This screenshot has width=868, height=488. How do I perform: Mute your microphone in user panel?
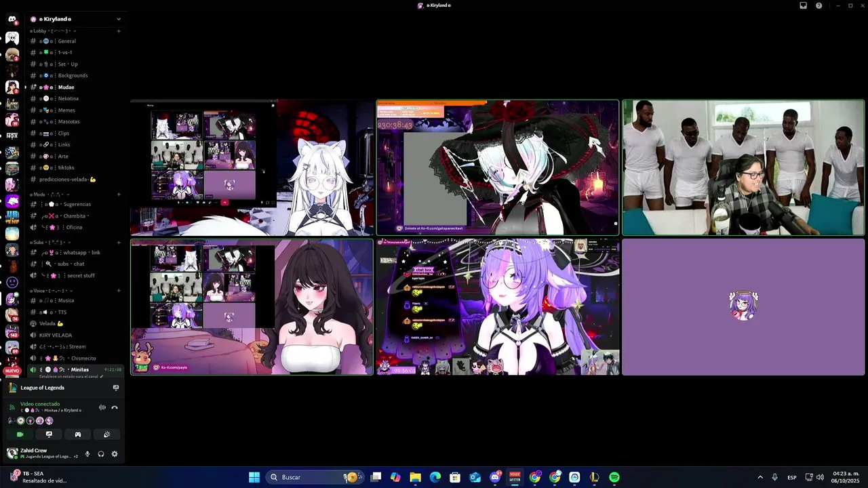[x=87, y=454]
